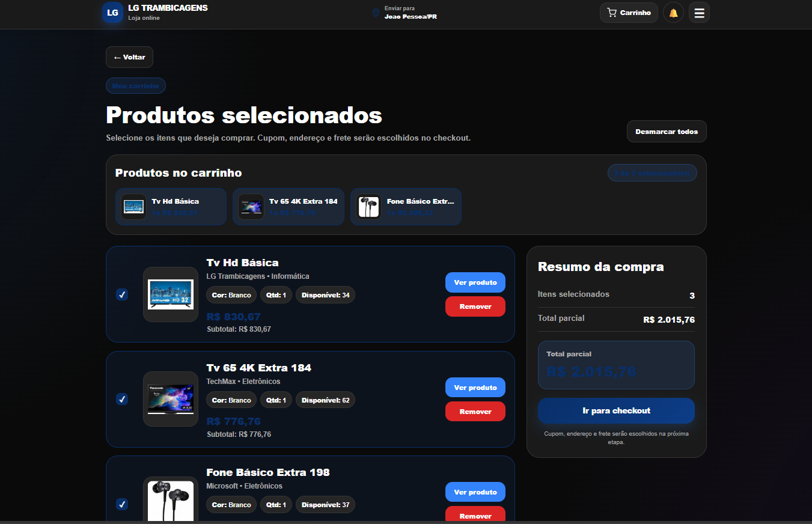View product for Tv Hd Básica
The height and width of the screenshot is (524, 812).
pos(475,282)
